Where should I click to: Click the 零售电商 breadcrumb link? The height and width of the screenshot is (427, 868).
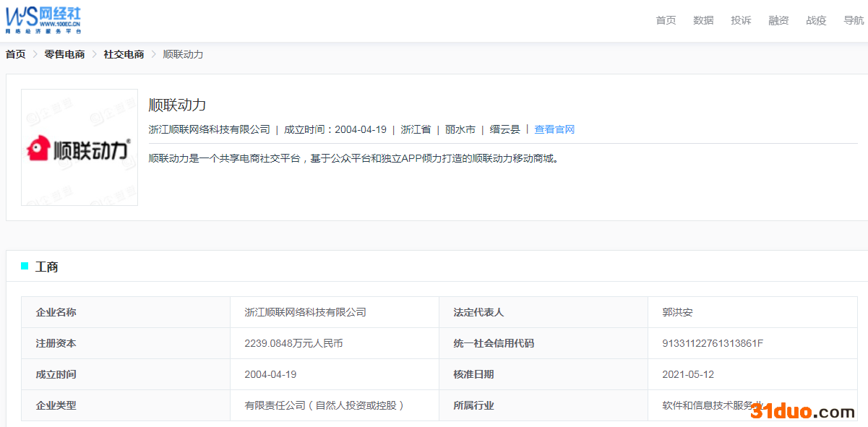[64, 54]
